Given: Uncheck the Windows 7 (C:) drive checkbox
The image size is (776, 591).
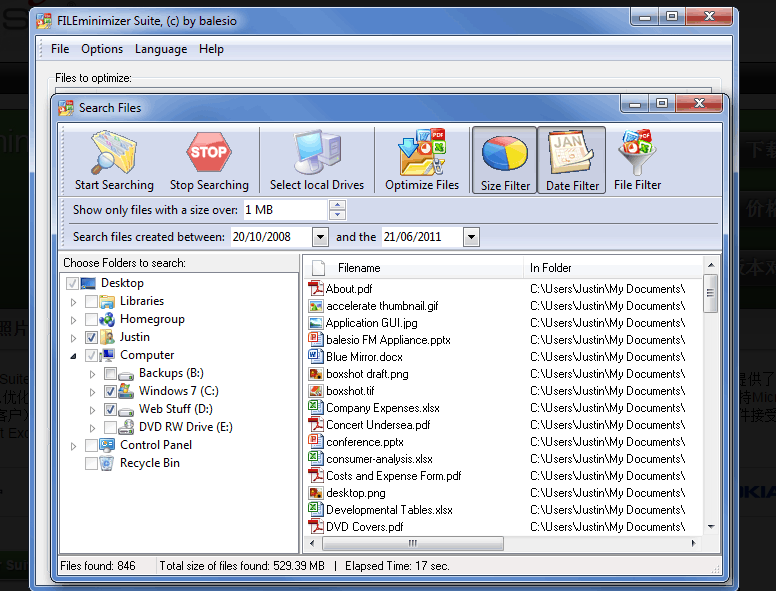Looking at the screenshot, I should (x=111, y=391).
